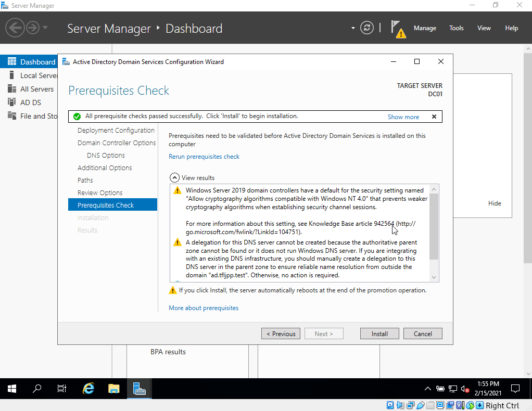Click the Install button
The image size is (532, 411).
point(379,333)
